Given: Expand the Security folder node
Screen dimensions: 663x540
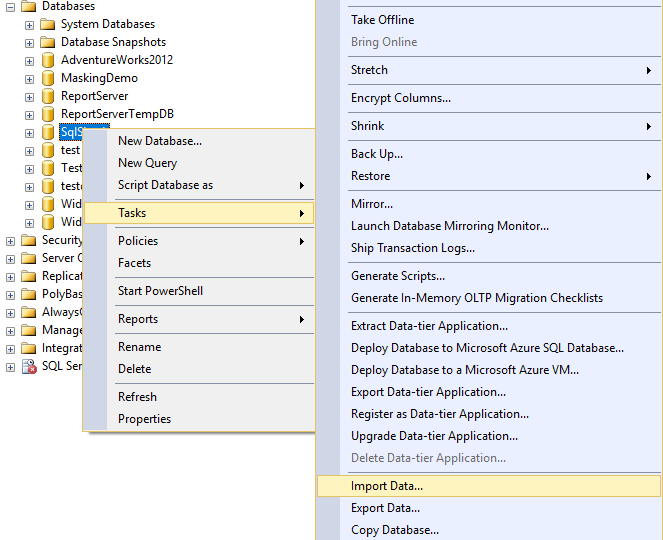Looking at the screenshot, I should pos(10,240).
